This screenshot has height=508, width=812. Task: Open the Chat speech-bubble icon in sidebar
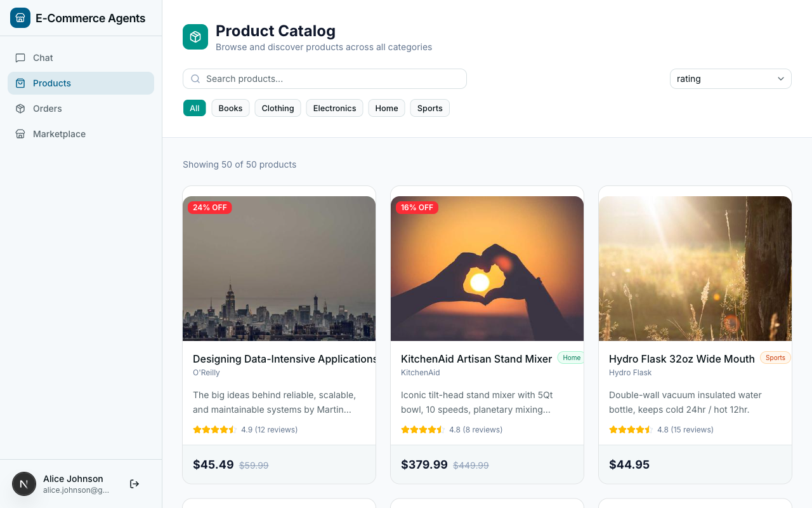[22, 58]
